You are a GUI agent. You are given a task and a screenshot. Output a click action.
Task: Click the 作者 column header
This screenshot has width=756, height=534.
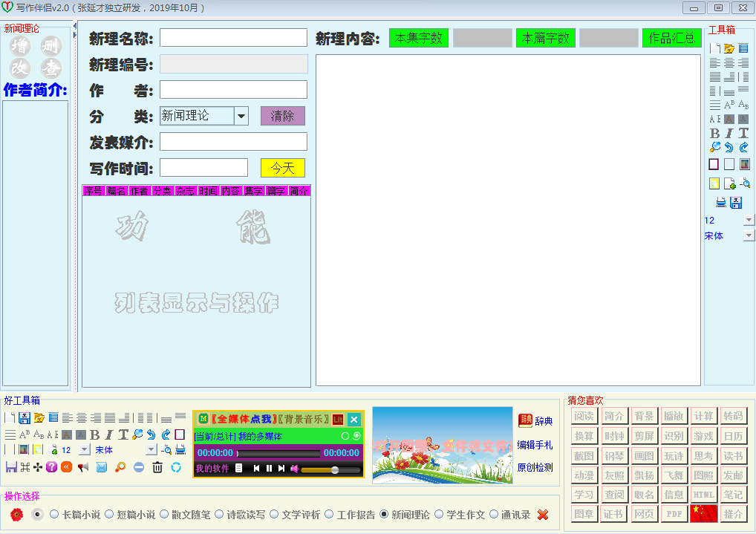coord(139,191)
